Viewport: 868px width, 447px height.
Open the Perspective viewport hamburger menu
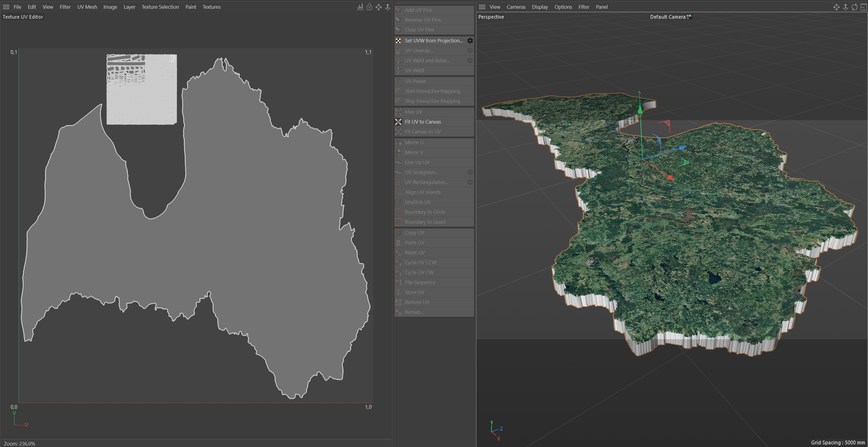(x=482, y=7)
